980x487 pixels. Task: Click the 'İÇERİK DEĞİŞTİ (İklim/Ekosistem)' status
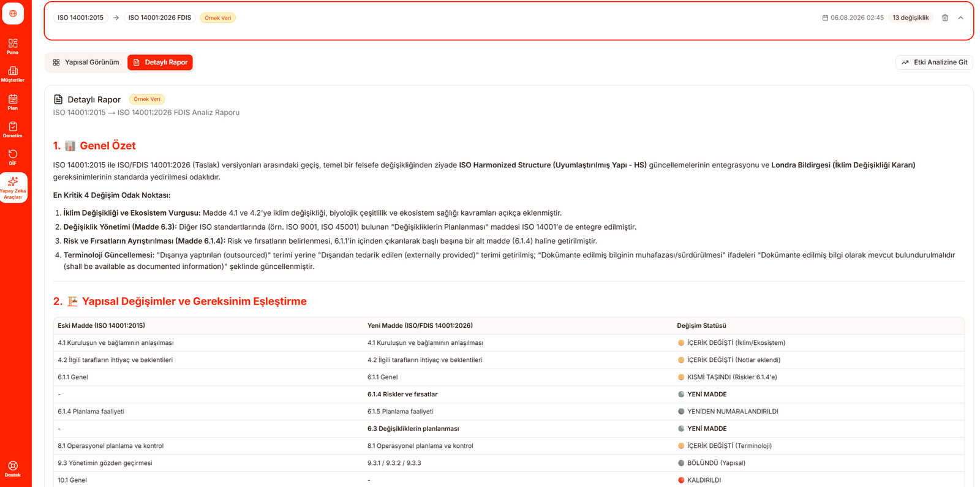[731, 343]
